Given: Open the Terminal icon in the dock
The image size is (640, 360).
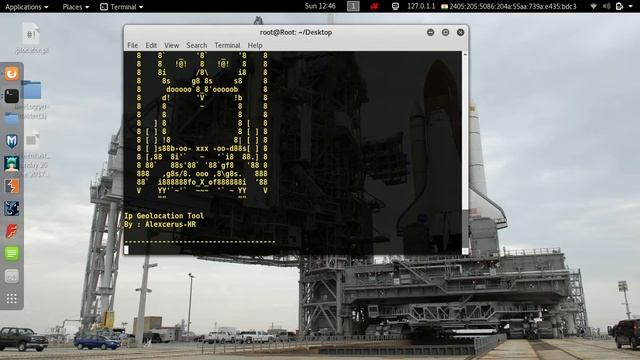Looking at the screenshot, I should [x=11, y=96].
